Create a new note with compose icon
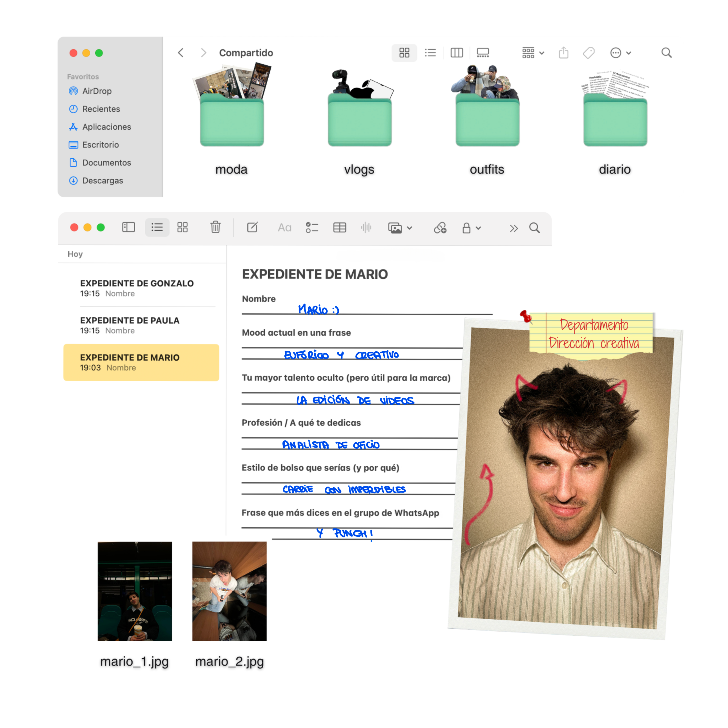728x728 pixels. (x=252, y=227)
